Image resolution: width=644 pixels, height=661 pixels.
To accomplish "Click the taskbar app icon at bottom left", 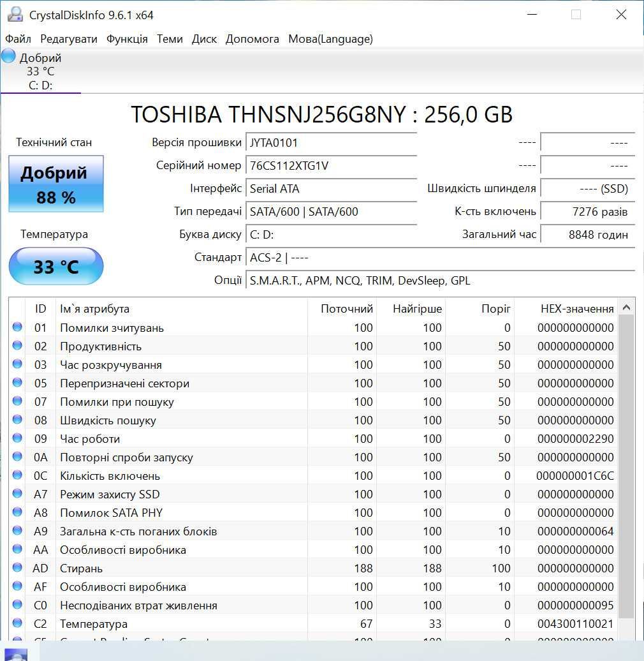I will tap(16, 655).
